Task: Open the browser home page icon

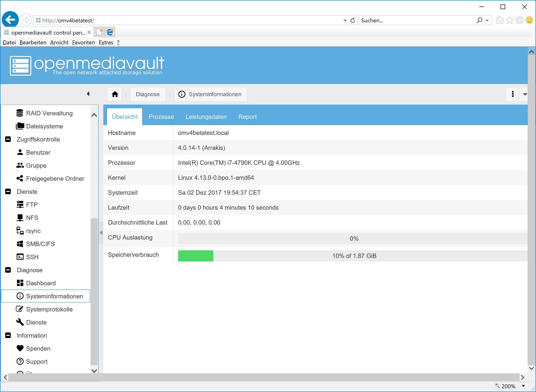Action: click(500, 20)
